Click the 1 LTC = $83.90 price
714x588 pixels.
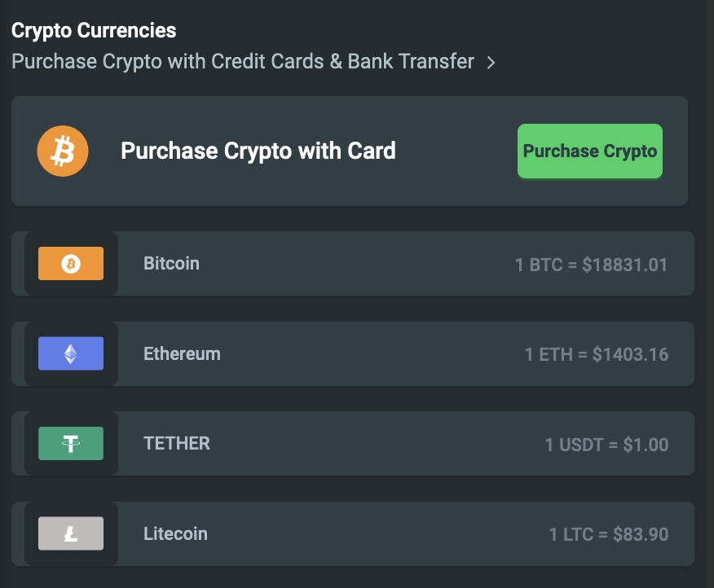[x=608, y=534]
